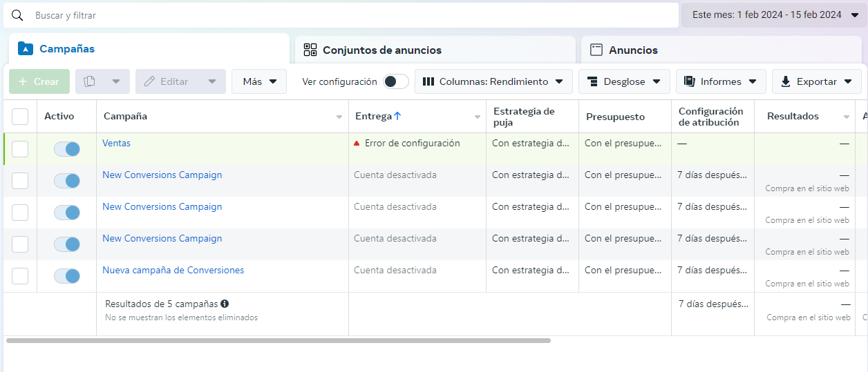Image resolution: width=868 pixels, height=372 pixels.
Task: Click the Entrega blue sort arrow
Action: 397,117
